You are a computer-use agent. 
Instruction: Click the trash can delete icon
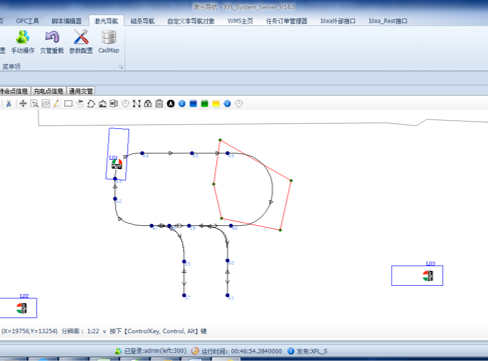coord(159,104)
